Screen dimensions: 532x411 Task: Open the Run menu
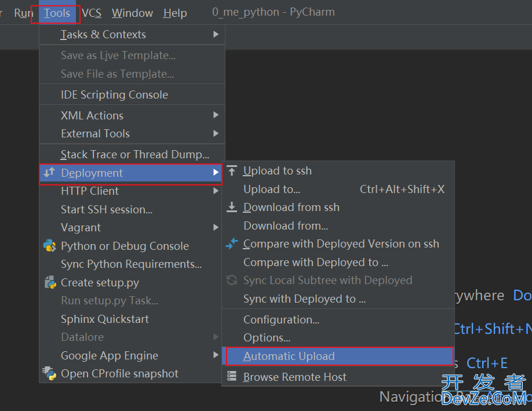(x=23, y=13)
